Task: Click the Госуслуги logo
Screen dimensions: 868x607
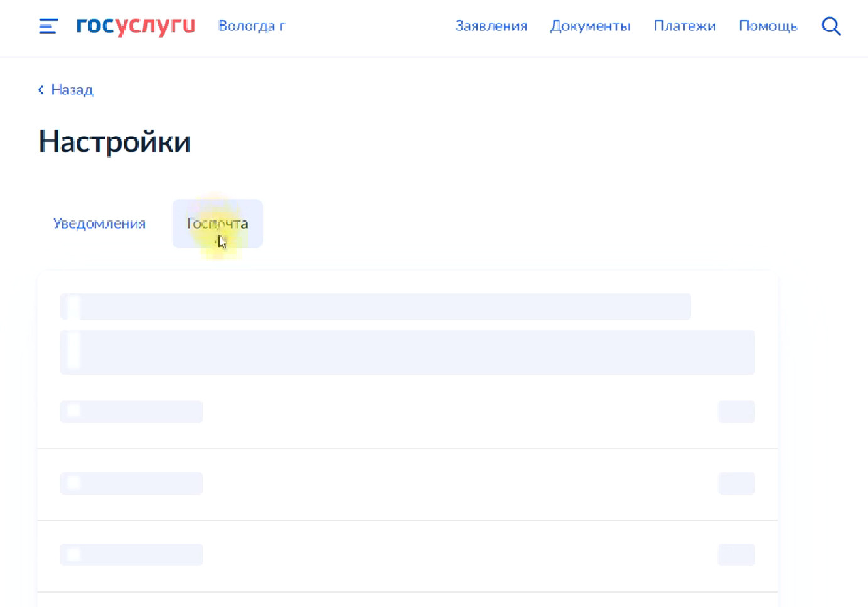Action: tap(136, 26)
